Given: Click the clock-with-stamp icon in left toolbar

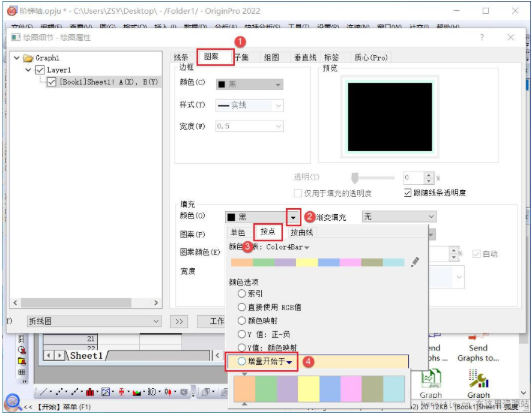Looking at the screenshot, I should click(x=22, y=350).
